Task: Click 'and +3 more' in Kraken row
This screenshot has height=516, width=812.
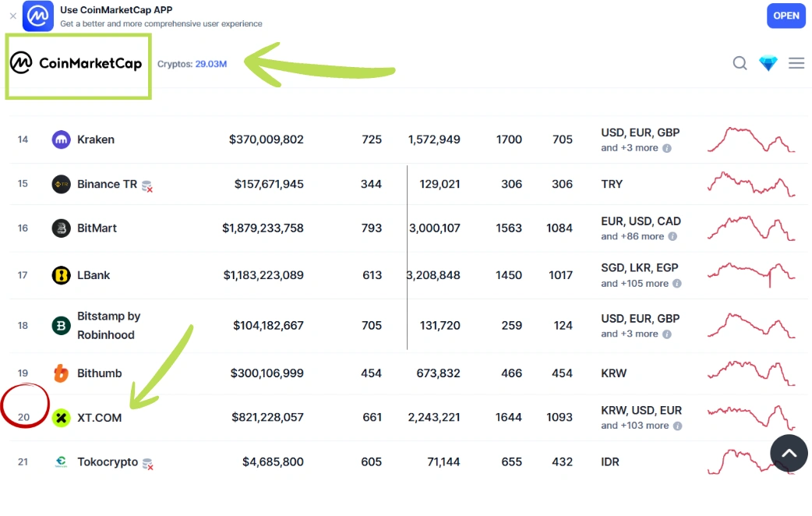Action: point(630,148)
